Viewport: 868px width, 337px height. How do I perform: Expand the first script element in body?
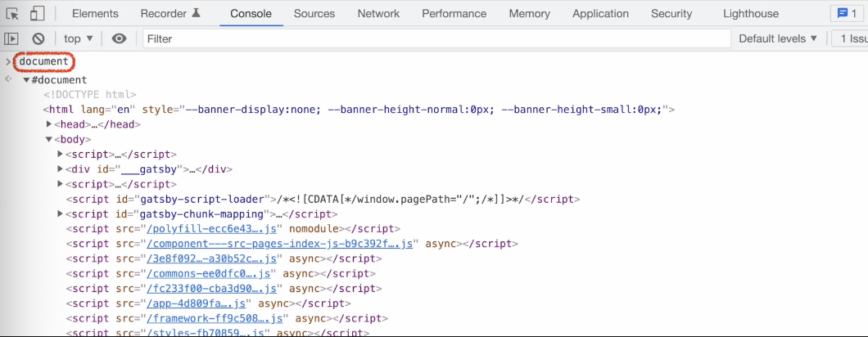coord(61,154)
